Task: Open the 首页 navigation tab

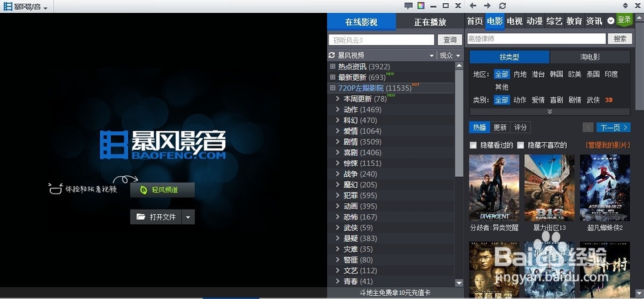Action: pyautogui.click(x=475, y=21)
